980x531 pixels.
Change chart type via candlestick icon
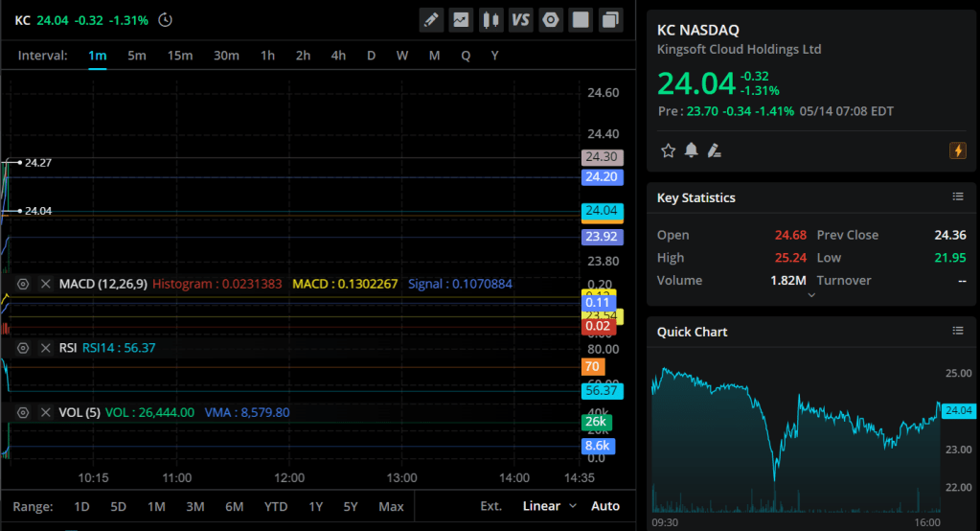pyautogui.click(x=491, y=19)
